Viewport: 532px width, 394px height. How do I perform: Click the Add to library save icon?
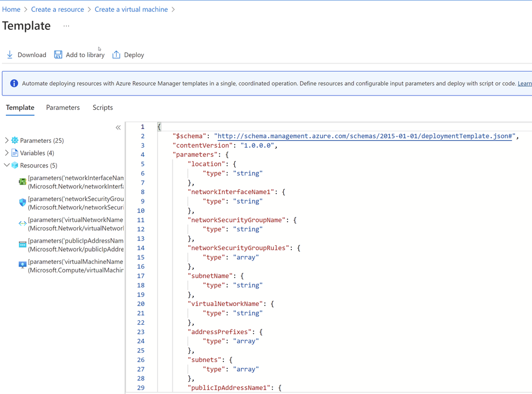point(58,55)
